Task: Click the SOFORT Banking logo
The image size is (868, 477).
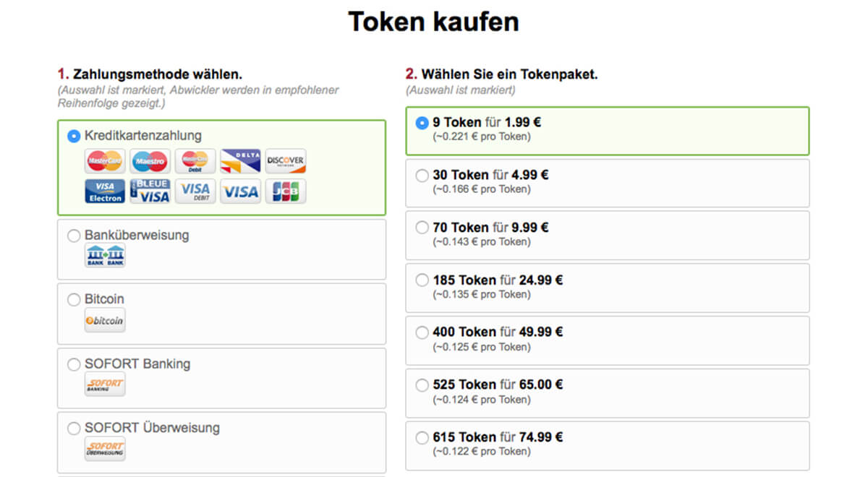Action: coord(105,384)
